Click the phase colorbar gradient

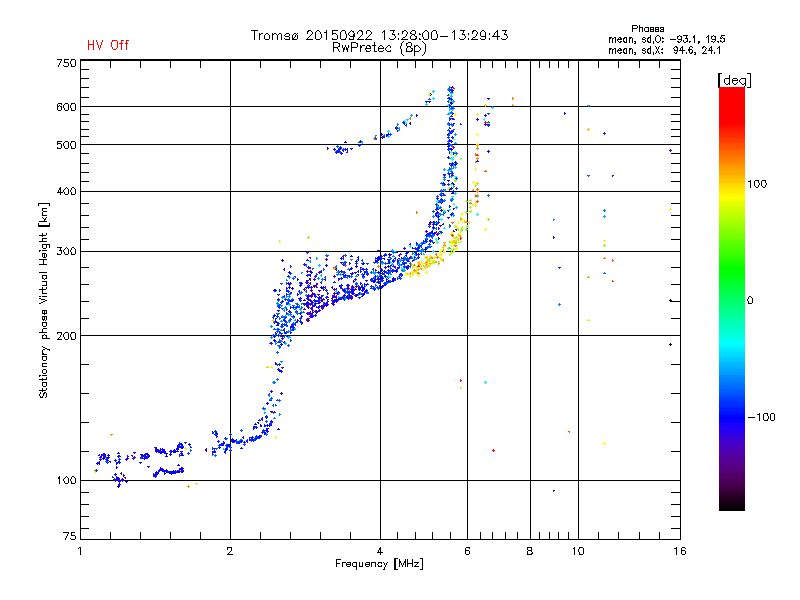(x=732, y=299)
